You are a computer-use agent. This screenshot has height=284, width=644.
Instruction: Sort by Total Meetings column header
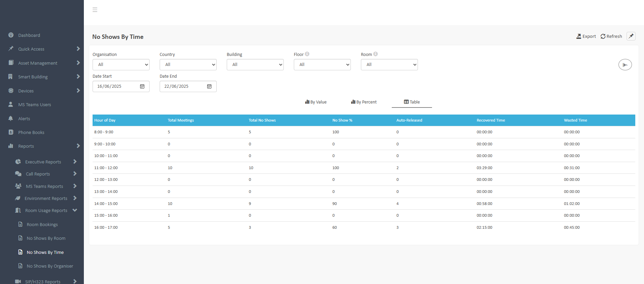tap(181, 120)
